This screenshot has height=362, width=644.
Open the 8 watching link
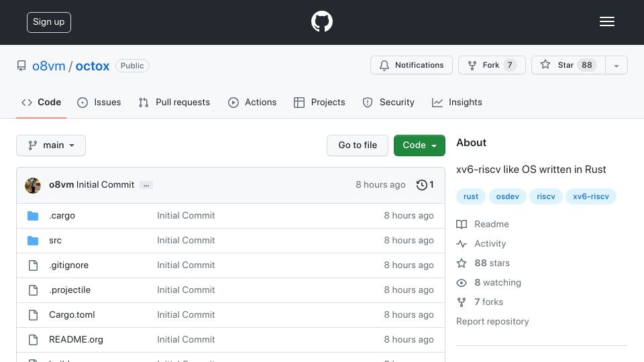[x=498, y=283]
